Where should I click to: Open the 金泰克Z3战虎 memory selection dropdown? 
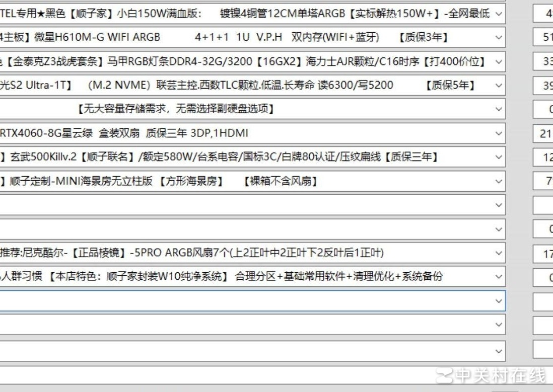click(498, 62)
